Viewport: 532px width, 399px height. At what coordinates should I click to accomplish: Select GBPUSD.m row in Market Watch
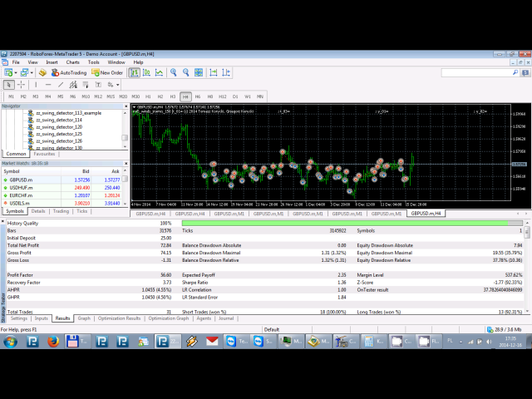pyautogui.click(x=63, y=180)
